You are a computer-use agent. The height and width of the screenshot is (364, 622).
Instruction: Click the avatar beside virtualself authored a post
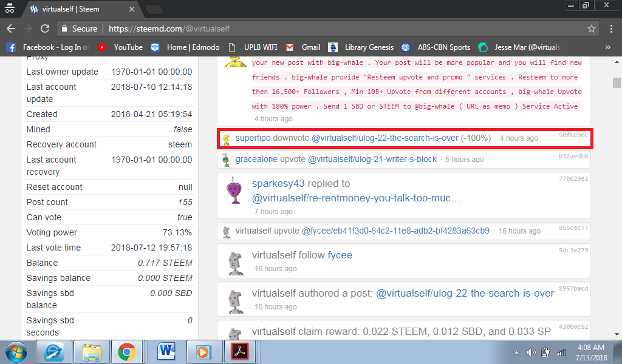point(236,302)
